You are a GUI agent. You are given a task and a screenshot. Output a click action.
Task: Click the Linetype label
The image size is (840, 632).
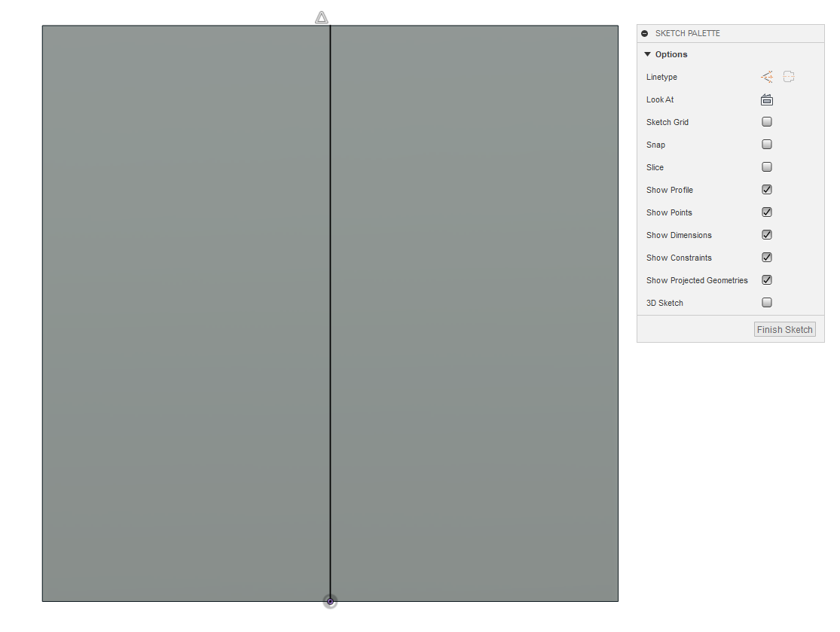[661, 77]
